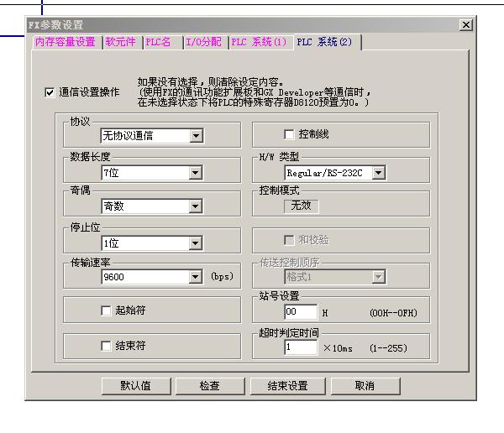Switch to the 内存容量设置 tab

(x=66, y=42)
